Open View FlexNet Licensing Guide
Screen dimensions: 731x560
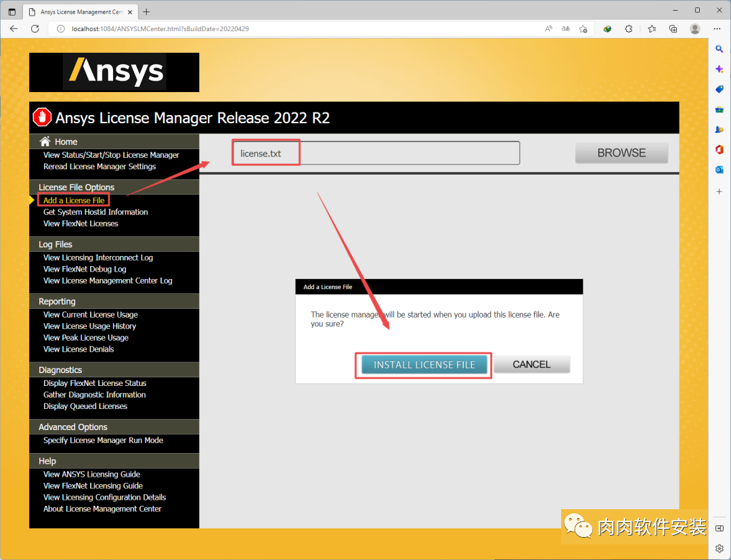click(x=93, y=486)
